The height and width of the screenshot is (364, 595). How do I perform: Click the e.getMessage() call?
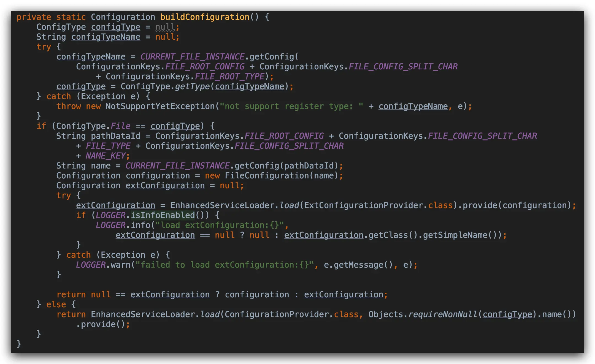click(358, 265)
